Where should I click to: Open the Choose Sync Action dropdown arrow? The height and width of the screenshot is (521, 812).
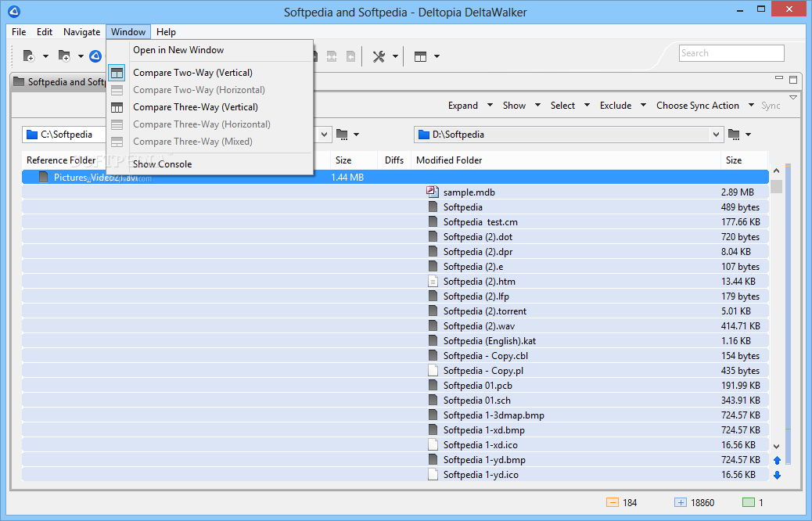point(751,105)
